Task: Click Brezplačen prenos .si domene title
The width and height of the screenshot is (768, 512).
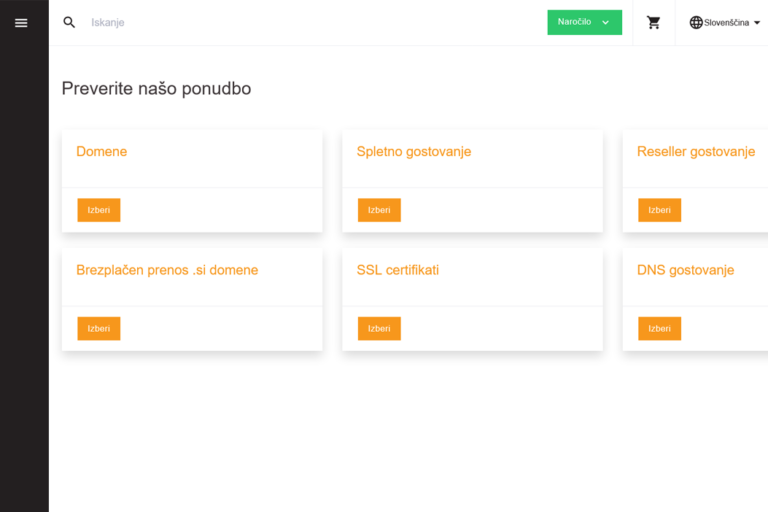Action: [x=167, y=270]
